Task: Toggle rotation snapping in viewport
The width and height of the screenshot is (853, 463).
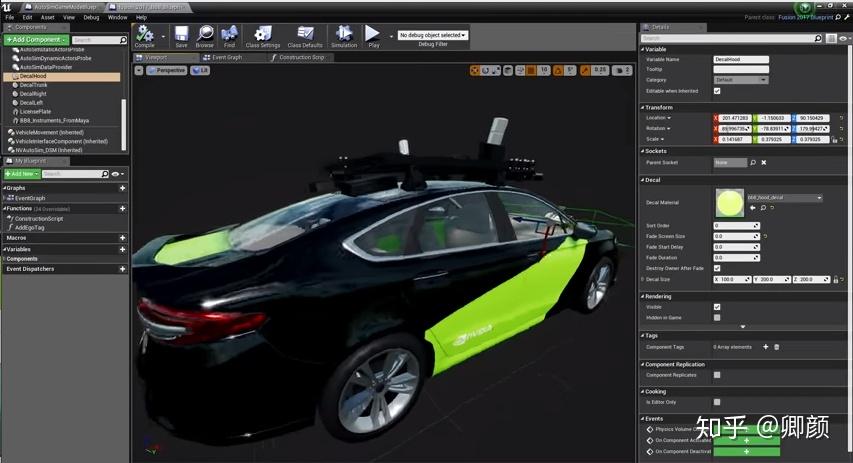Action: (x=559, y=70)
